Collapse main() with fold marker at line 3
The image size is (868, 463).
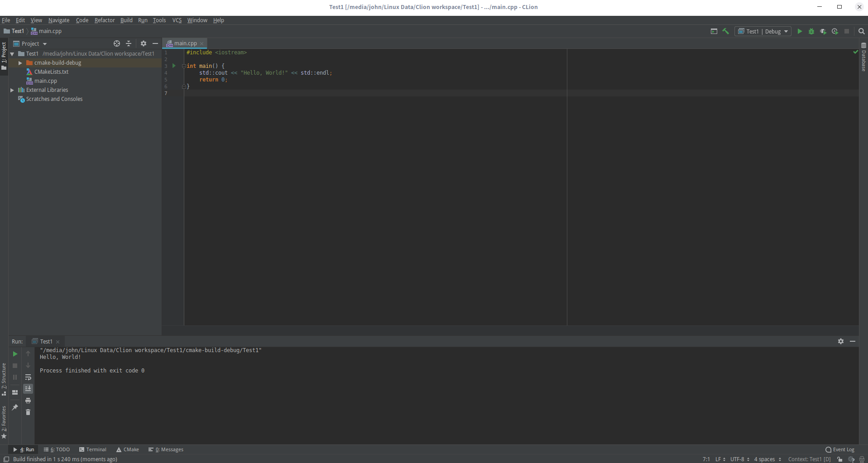(184, 66)
